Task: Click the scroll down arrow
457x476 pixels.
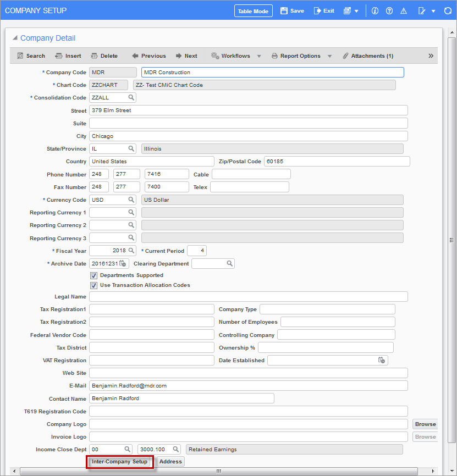Action: click(x=452, y=471)
